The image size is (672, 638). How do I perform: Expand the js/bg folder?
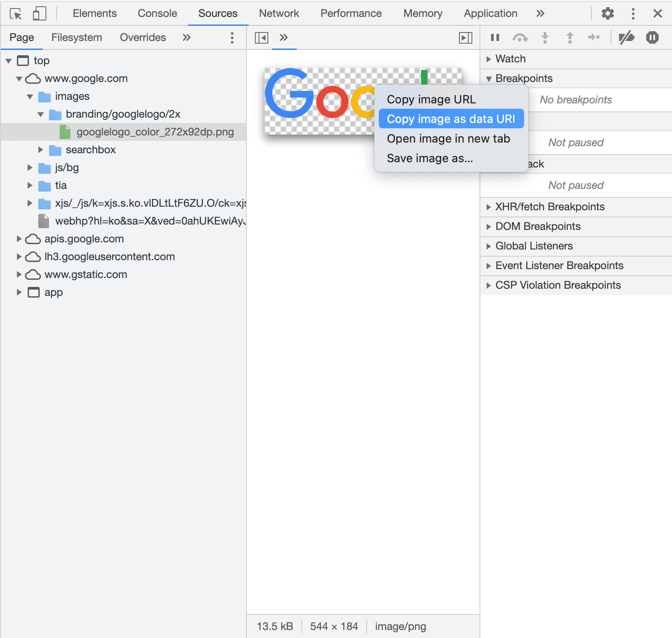pos(30,168)
